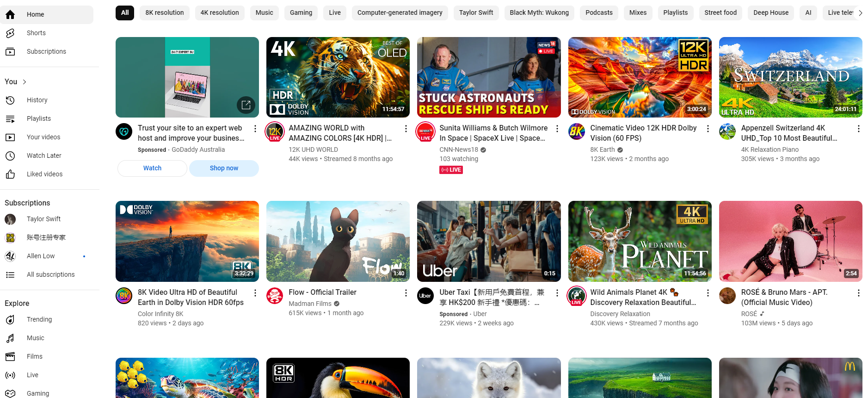Screen dimensions: 868x398
Task: Open 8K Earth channel avatar
Action: point(577,131)
